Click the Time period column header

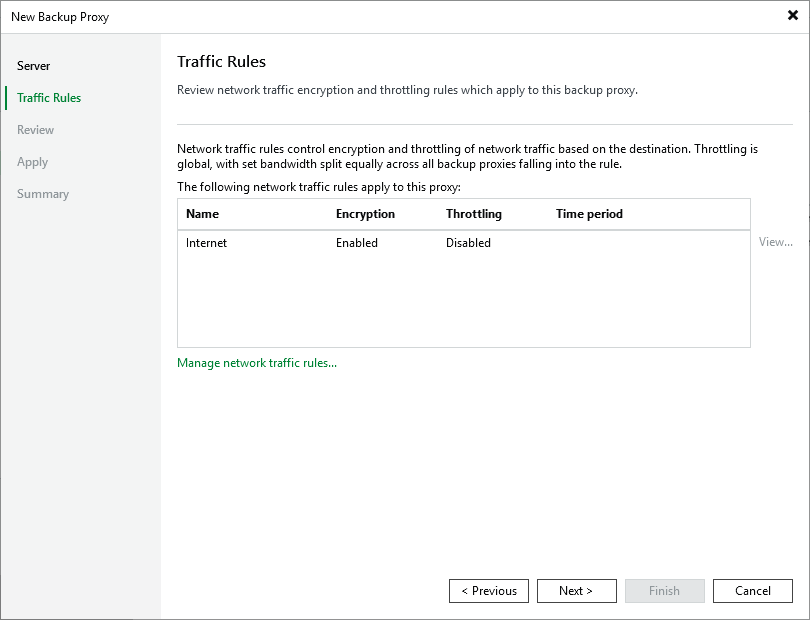[x=589, y=214]
